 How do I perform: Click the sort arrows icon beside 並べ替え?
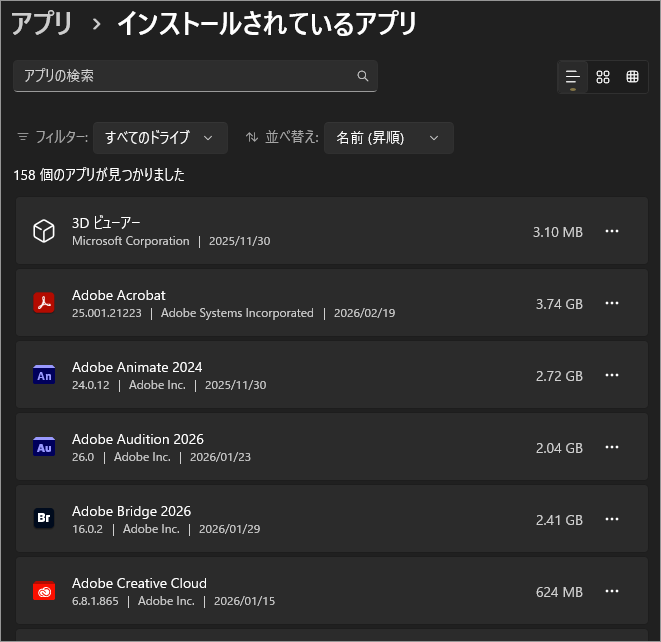[252, 138]
